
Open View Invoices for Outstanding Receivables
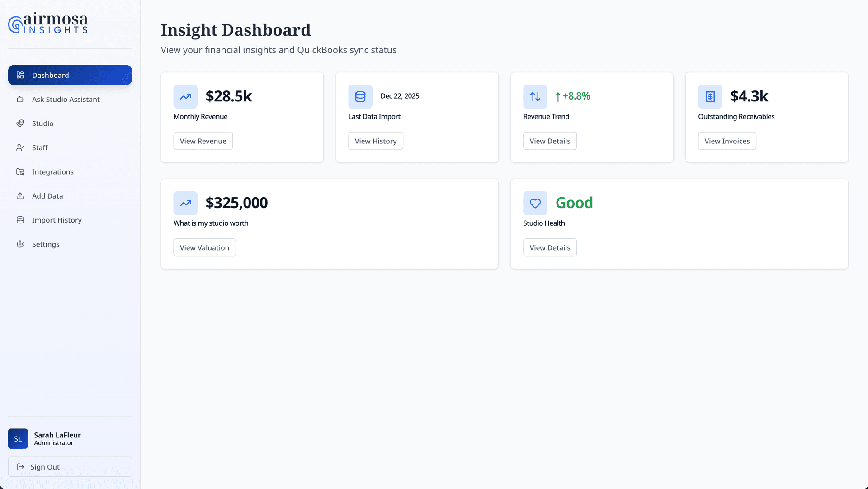726,141
